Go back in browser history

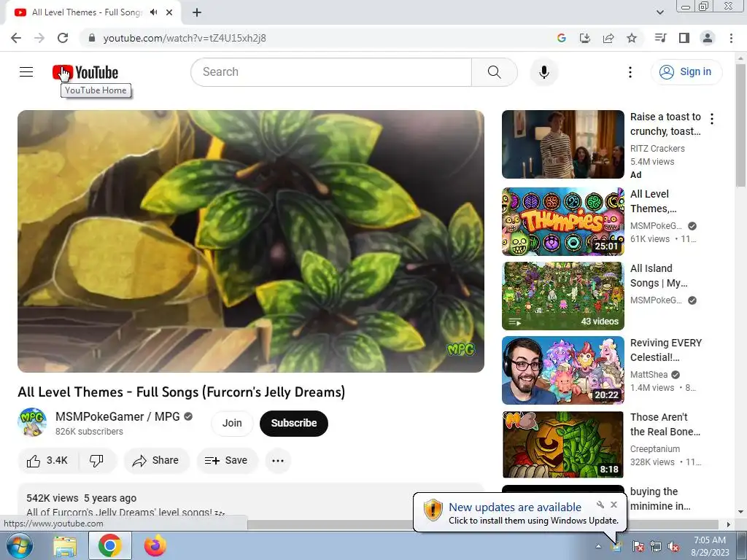click(x=16, y=38)
